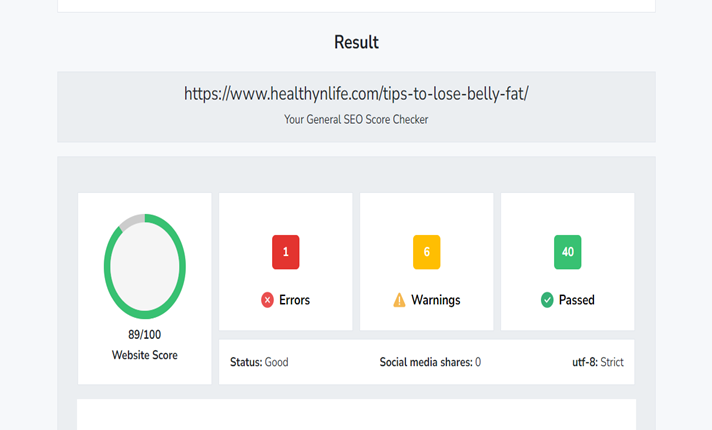Click the Status: Good text
This screenshot has height=430, width=712.
point(259,362)
